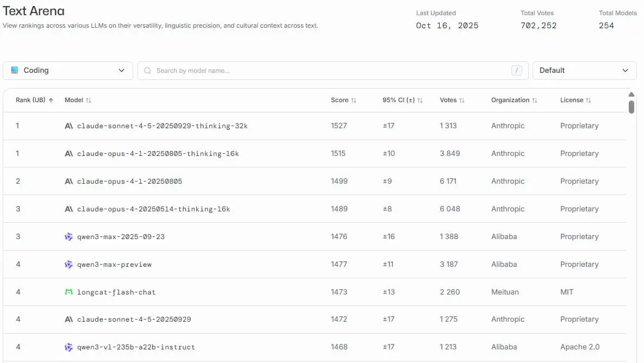This screenshot has width=644, height=363.
Task: Select votes value 6 048
Action: click(x=450, y=209)
